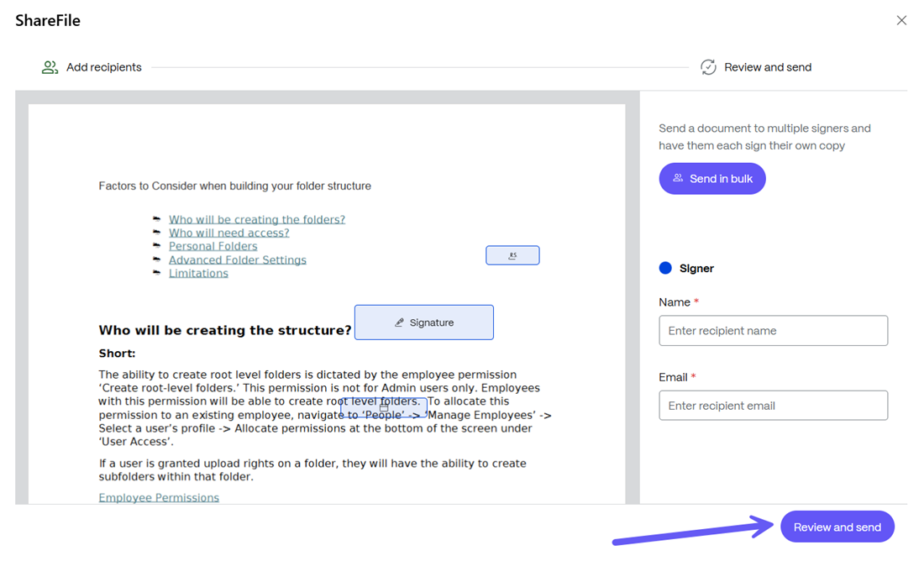Click the people icon inside Send in bulk

click(x=678, y=178)
